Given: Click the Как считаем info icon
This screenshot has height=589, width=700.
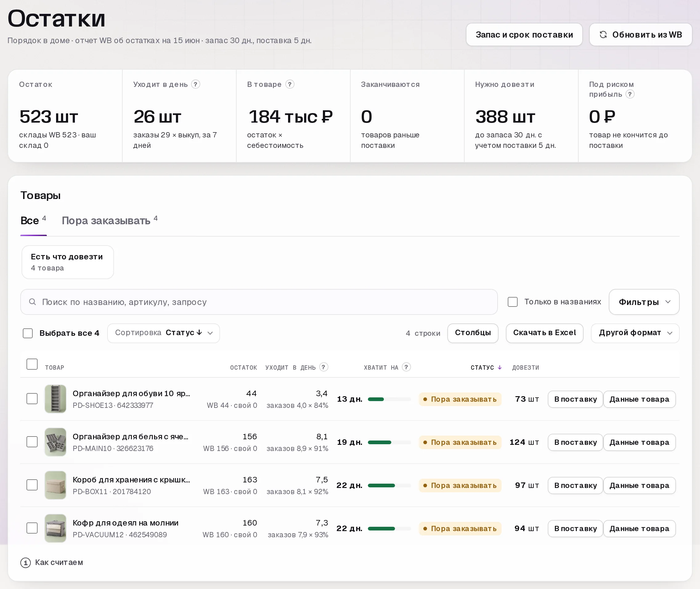Looking at the screenshot, I should [26, 563].
